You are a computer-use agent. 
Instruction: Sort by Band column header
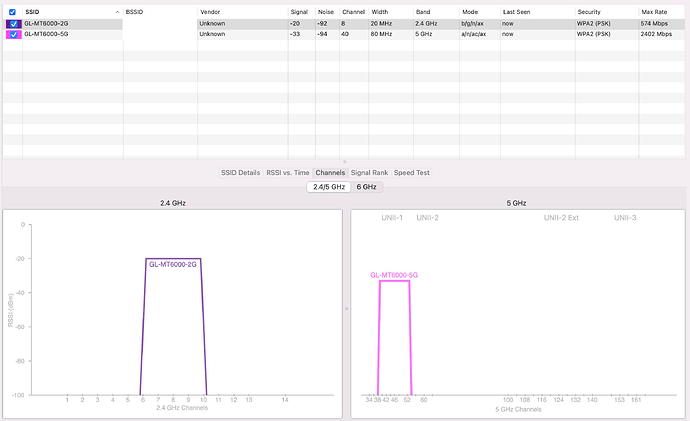click(423, 12)
